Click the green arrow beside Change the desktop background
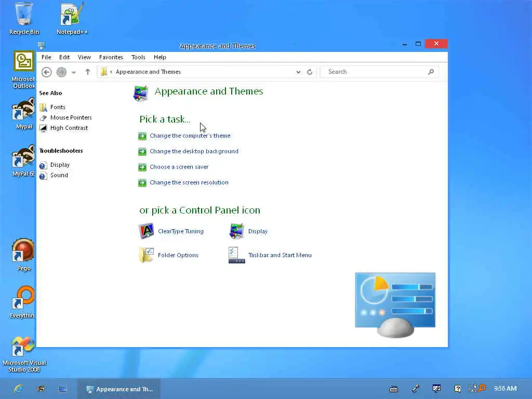Image resolution: width=532 pixels, height=399 pixels. point(142,152)
